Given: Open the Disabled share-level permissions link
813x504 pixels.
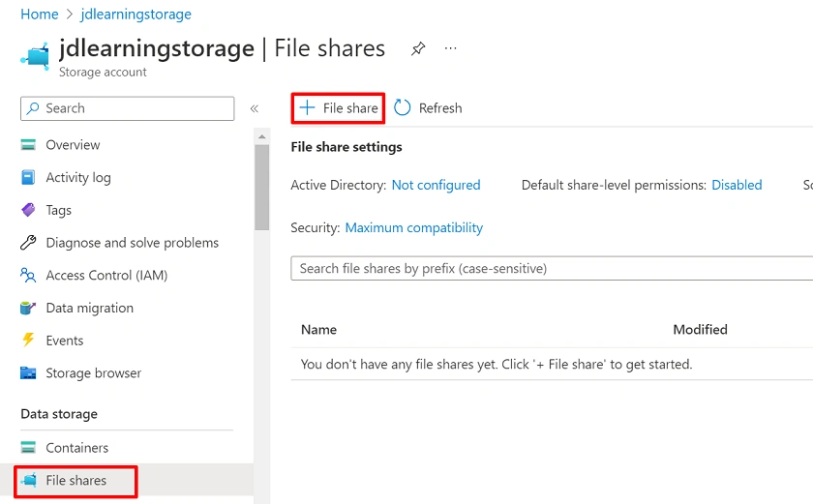Looking at the screenshot, I should click(x=737, y=186).
